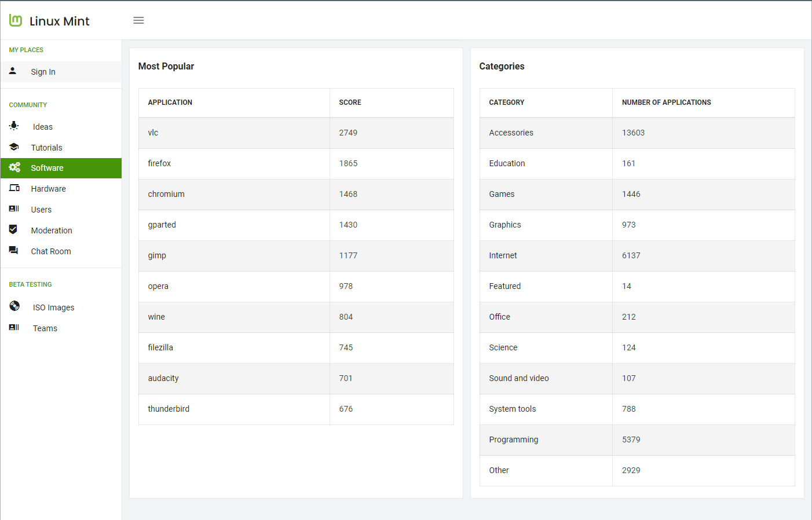Open the hamburger menu at the top
Viewport: 812px width, 520px height.
tap(138, 20)
